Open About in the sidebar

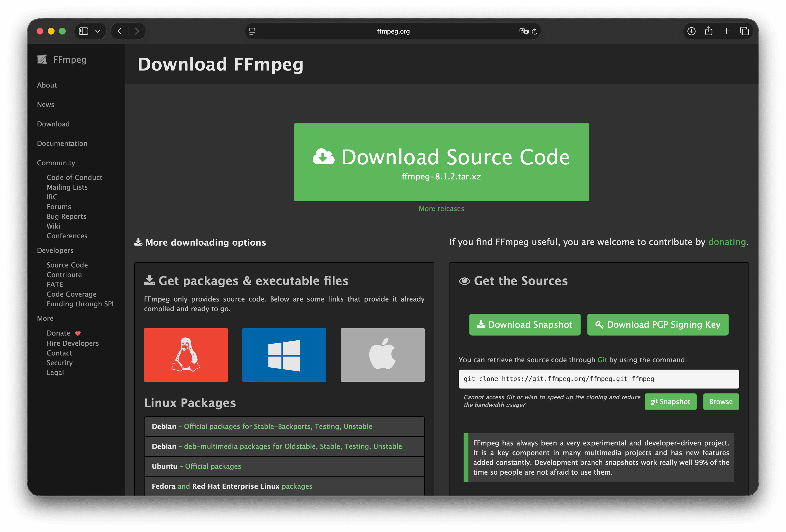point(47,85)
